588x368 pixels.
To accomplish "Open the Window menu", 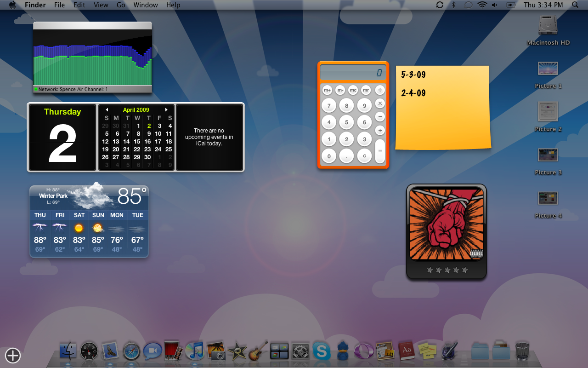I will click(146, 5).
